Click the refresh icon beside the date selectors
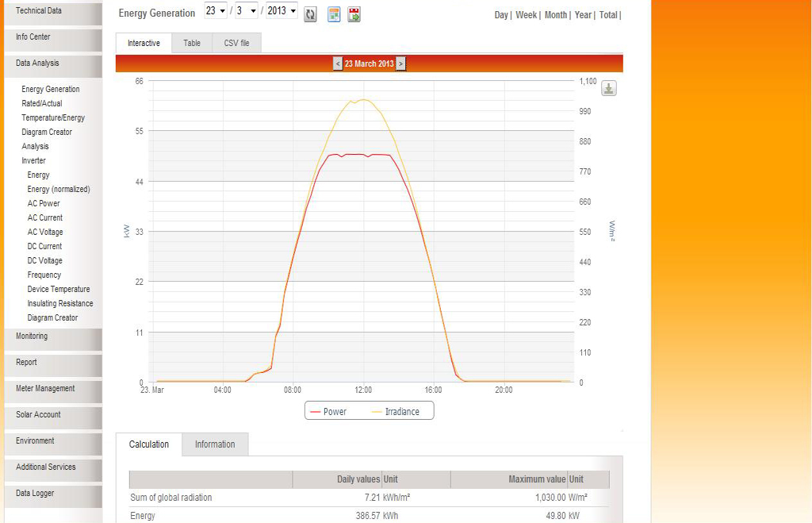The height and width of the screenshot is (523, 812). [x=310, y=14]
